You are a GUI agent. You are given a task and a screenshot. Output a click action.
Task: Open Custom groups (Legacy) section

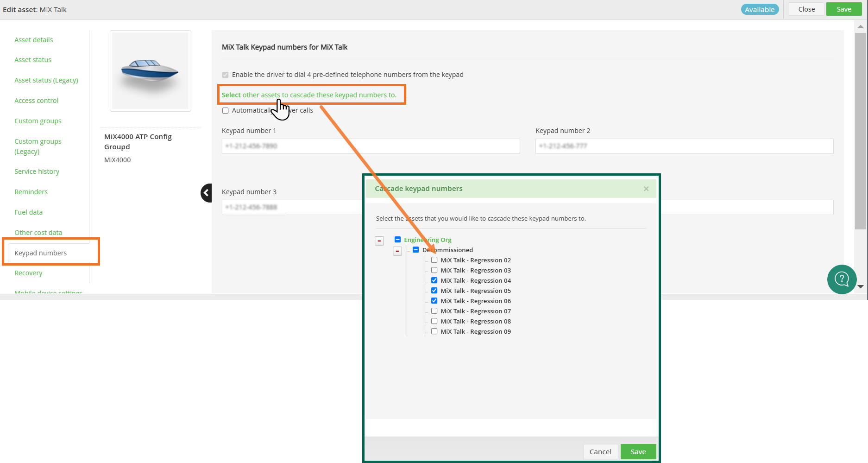click(38, 146)
